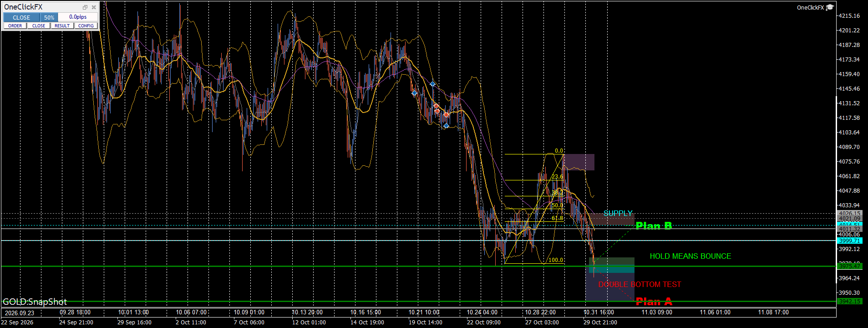Click the 10.24 04:00 time axis label
Screen dimensions: 868x328
pos(482,313)
